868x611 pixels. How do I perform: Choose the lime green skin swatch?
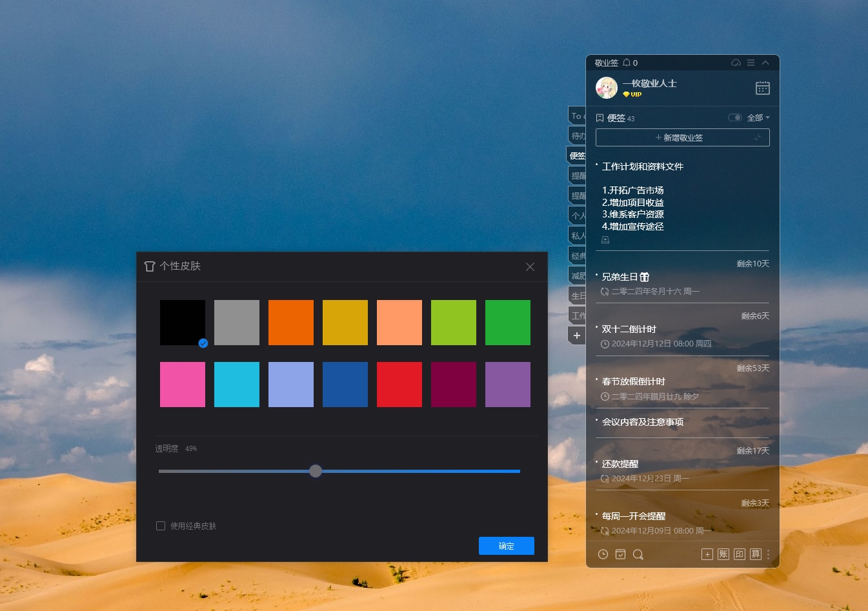coord(454,323)
